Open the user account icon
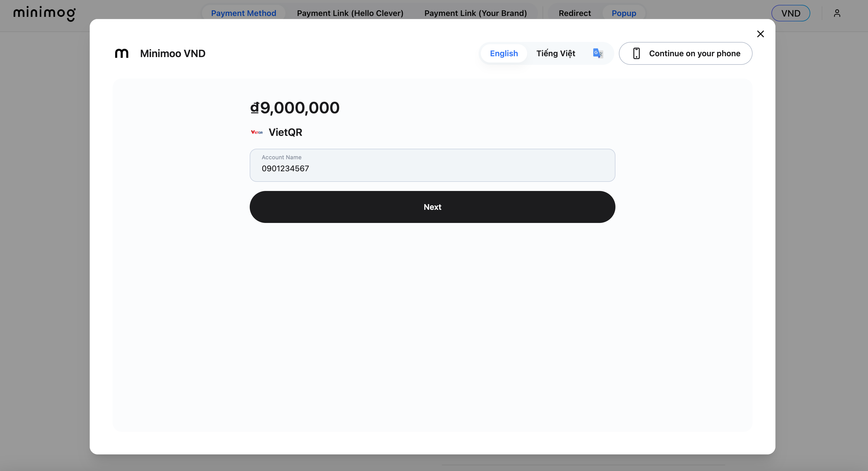The height and width of the screenshot is (471, 868). click(x=837, y=13)
